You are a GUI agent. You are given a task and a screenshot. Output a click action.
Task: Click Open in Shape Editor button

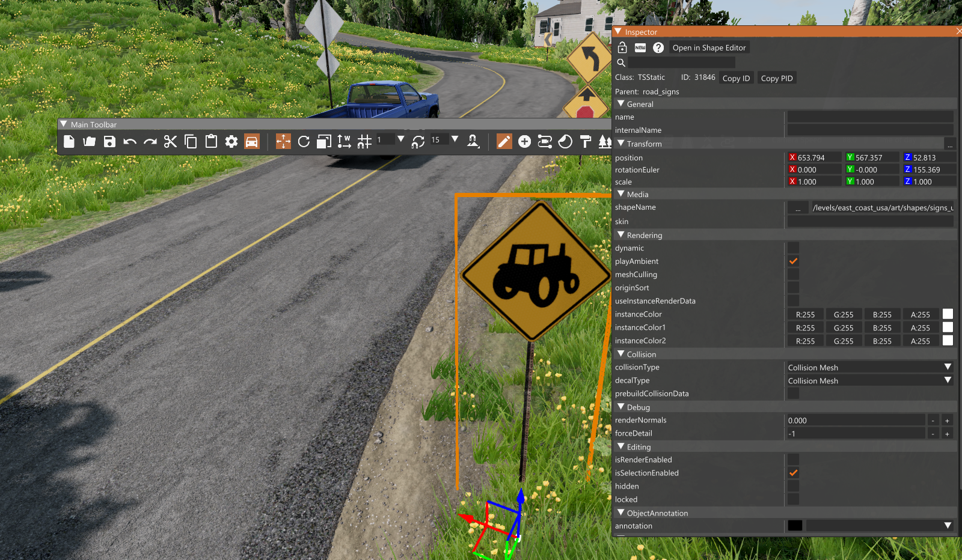pos(709,47)
